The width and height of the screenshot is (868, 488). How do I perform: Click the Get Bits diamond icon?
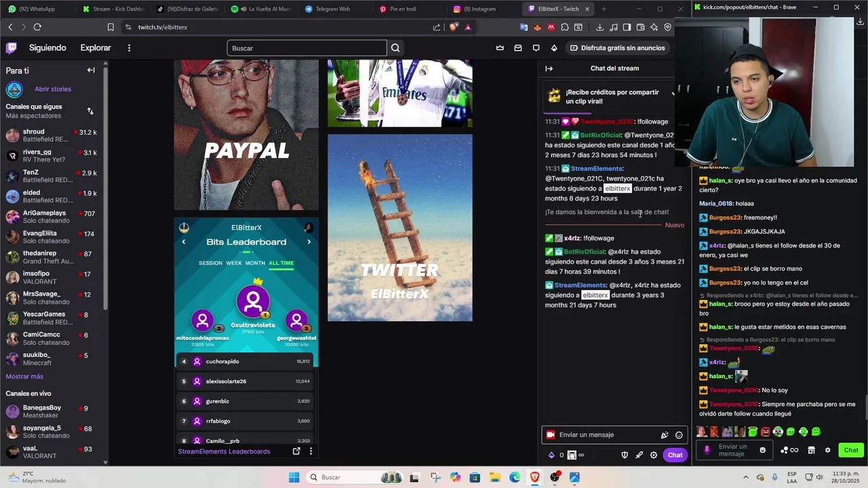coord(554,48)
